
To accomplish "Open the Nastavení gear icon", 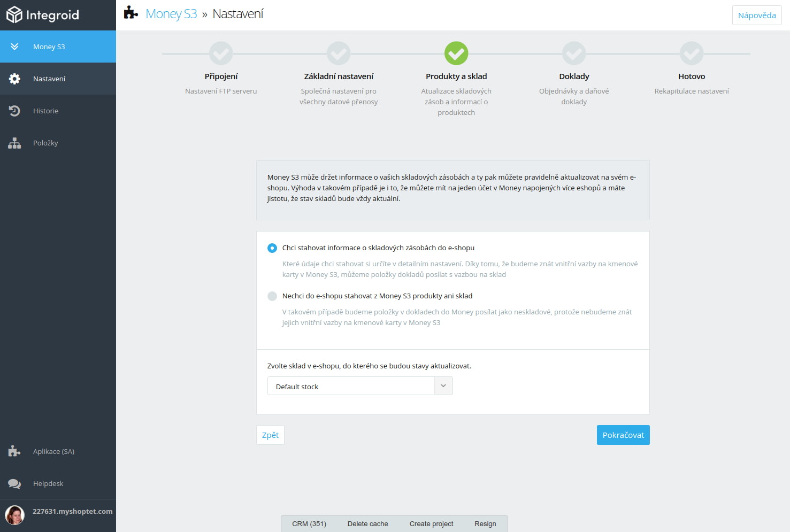I will point(14,79).
